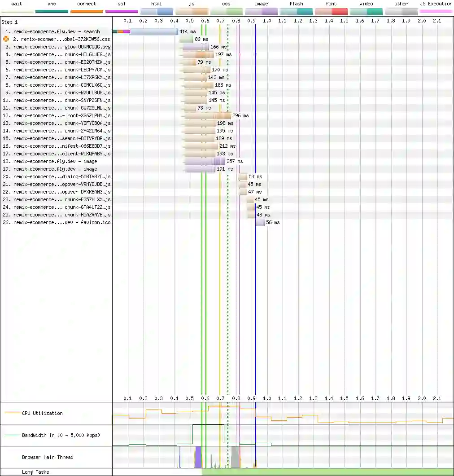Click the dns legend color bar

[52, 12]
